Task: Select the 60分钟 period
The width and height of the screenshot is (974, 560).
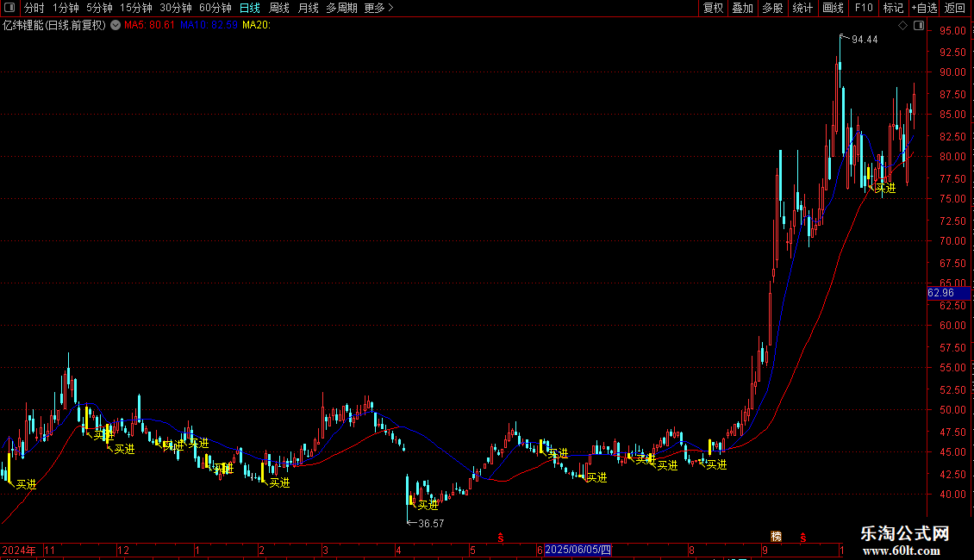Action: pyautogui.click(x=215, y=8)
